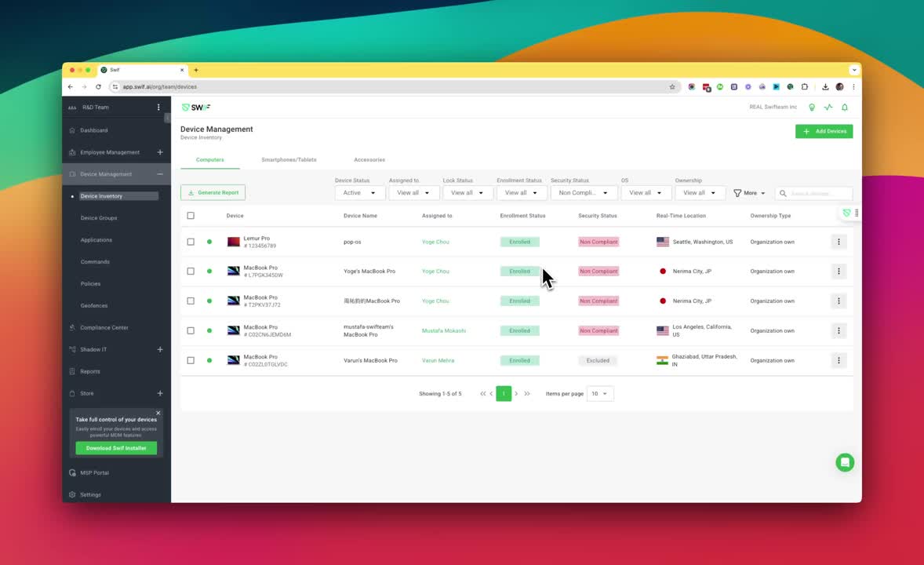The width and height of the screenshot is (924, 565).
Task: Click the Swif logo
Action: coord(196,108)
